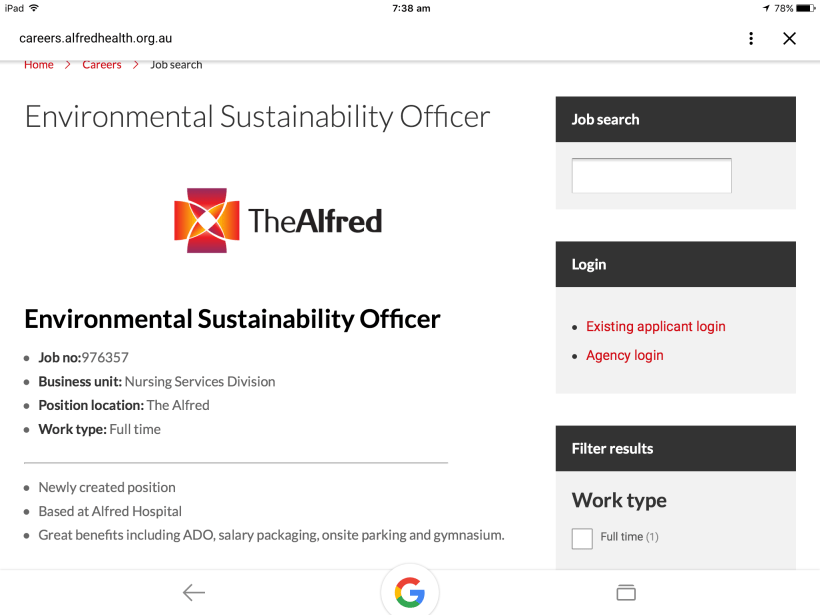
Task: Close the browser view with the X
Action: click(789, 38)
